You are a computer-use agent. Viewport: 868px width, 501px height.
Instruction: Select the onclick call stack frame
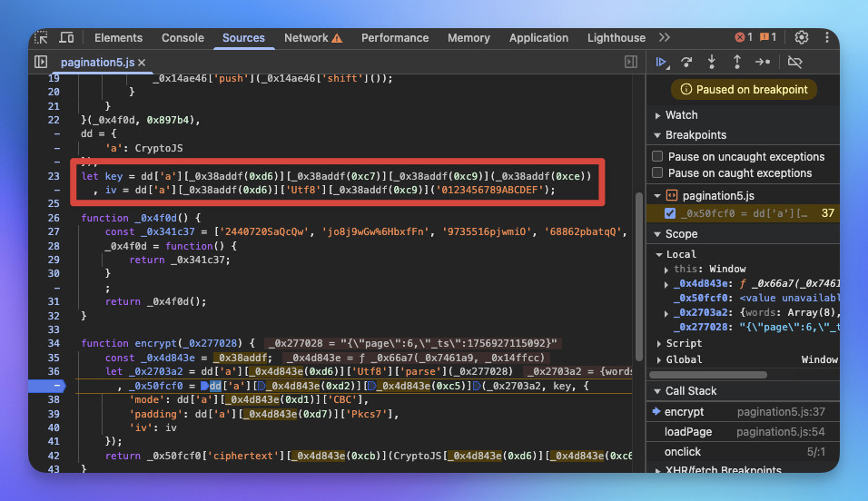(743, 452)
